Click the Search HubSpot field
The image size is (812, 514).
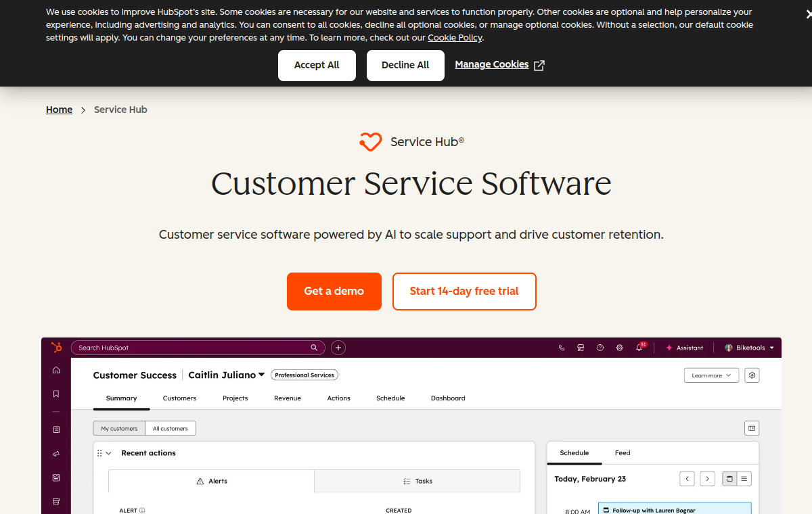pos(198,348)
